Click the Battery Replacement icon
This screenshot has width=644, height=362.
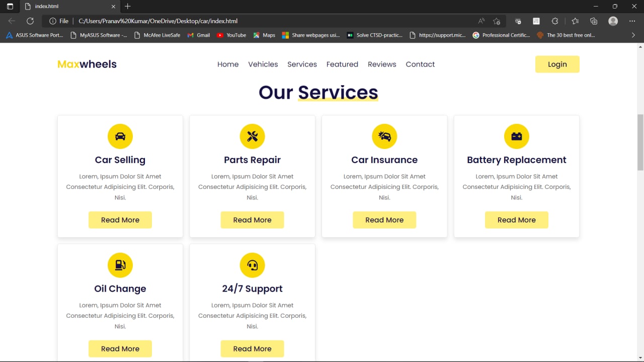coord(516,136)
